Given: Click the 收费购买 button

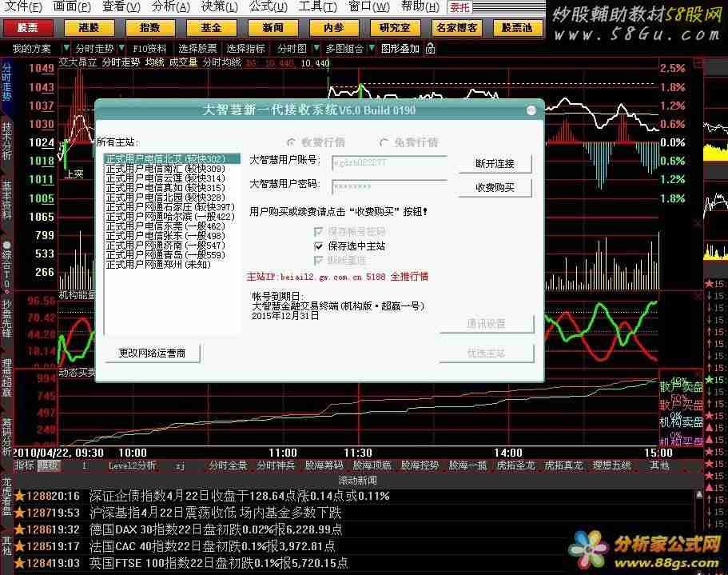Looking at the screenshot, I should click(495, 188).
